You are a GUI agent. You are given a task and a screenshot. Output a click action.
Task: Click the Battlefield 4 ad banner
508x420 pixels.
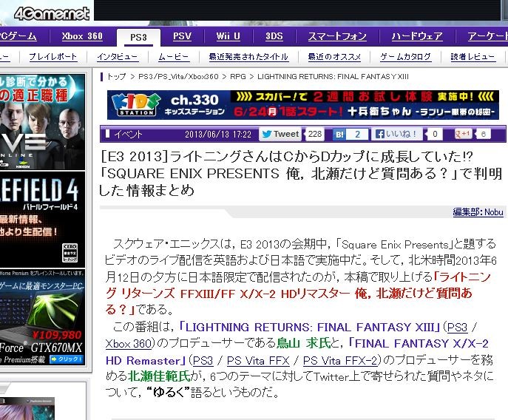coord(42,219)
